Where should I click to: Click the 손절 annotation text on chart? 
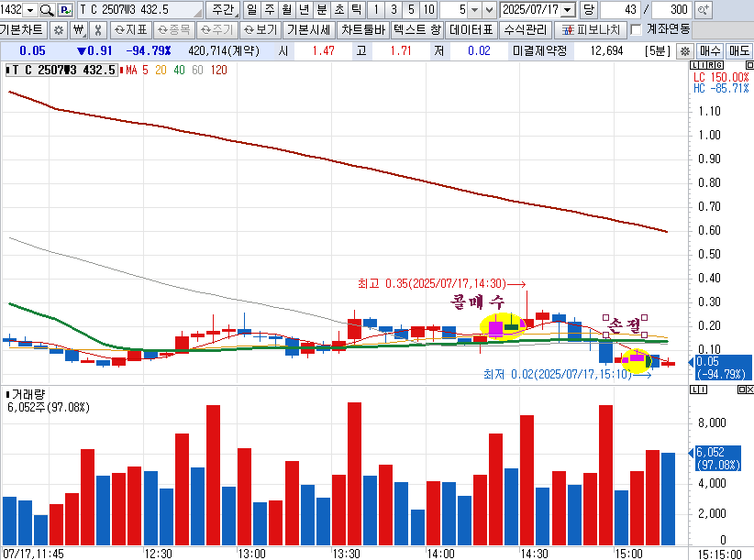click(x=625, y=325)
